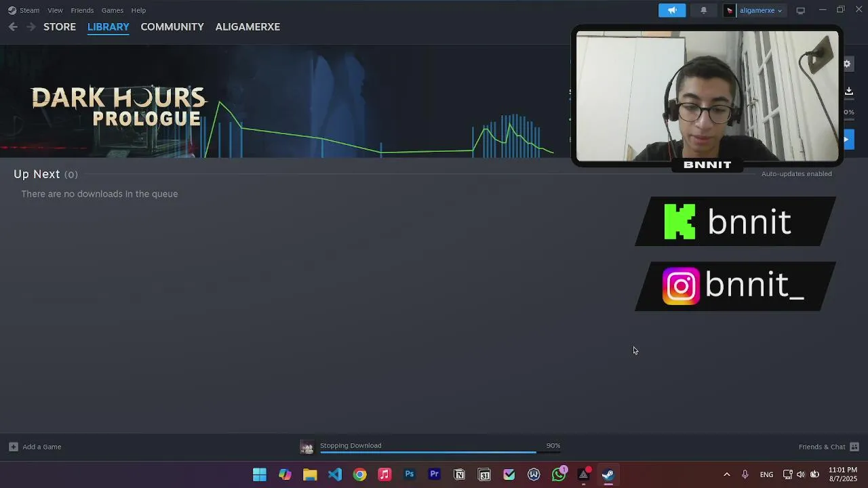Expand the aligamerxe account dropdown

761,10
